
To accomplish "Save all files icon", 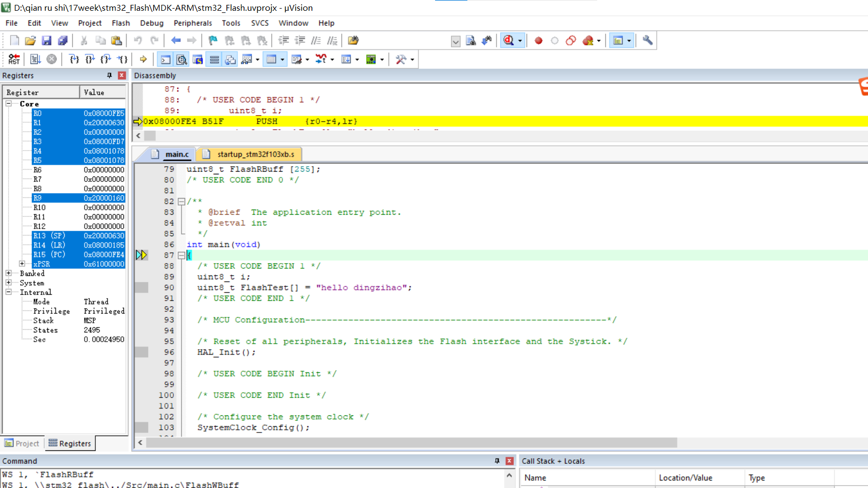I will 62,40.
